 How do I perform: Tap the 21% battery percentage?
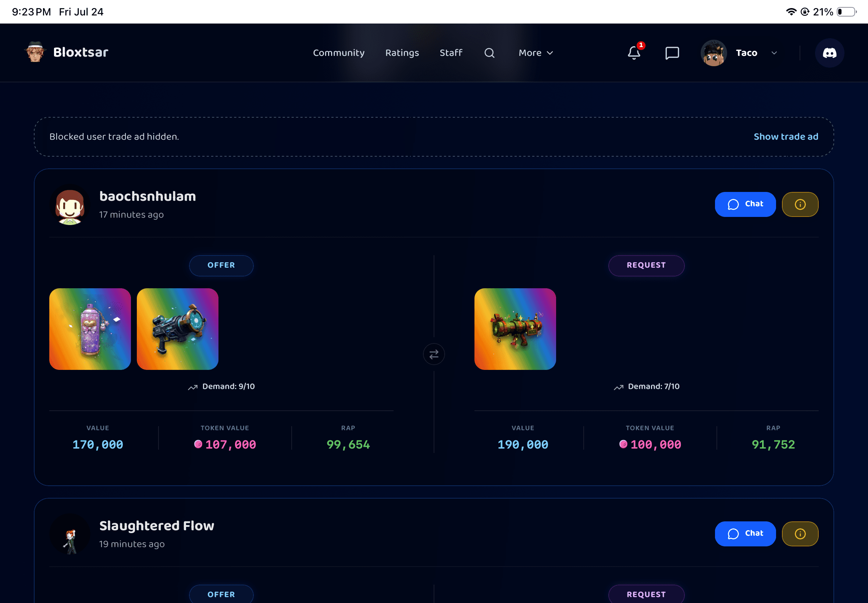823,12
